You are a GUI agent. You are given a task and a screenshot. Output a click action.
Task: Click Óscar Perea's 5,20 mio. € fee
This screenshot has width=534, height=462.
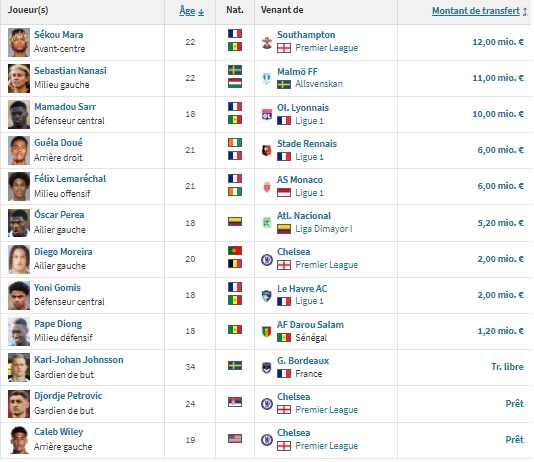(x=500, y=223)
